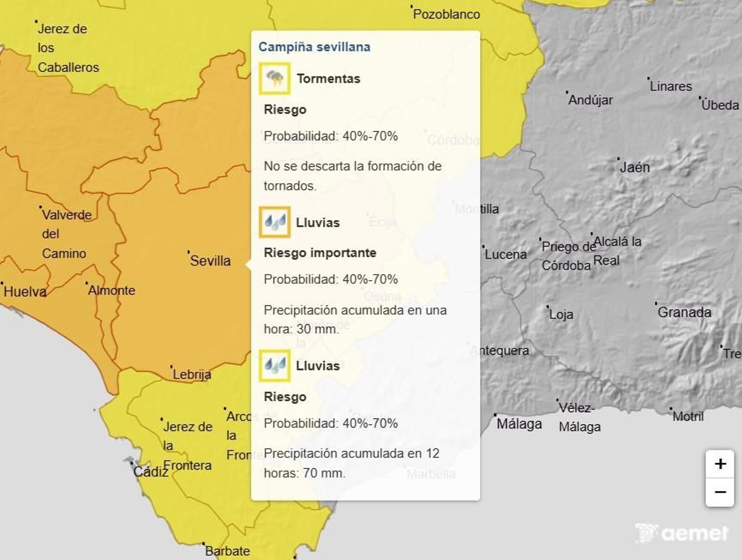Select the Andújar town label
The image size is (742, 560).
pos(590,100)
